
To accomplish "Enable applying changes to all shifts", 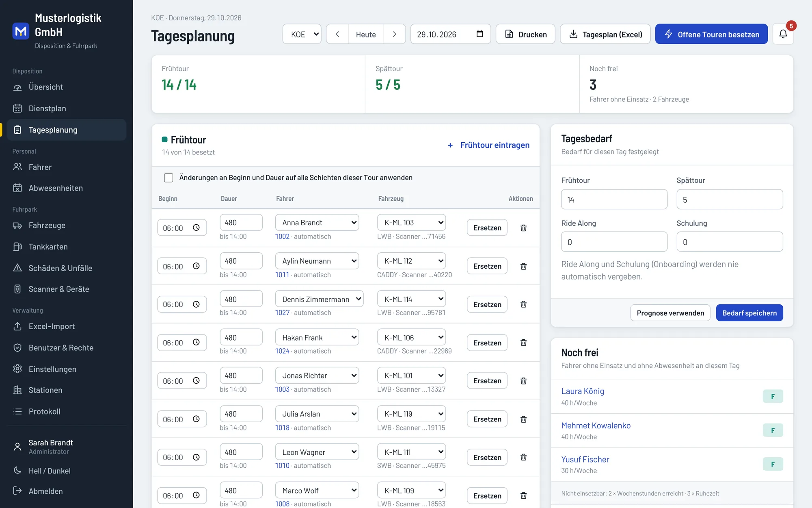I will point(168,178).
